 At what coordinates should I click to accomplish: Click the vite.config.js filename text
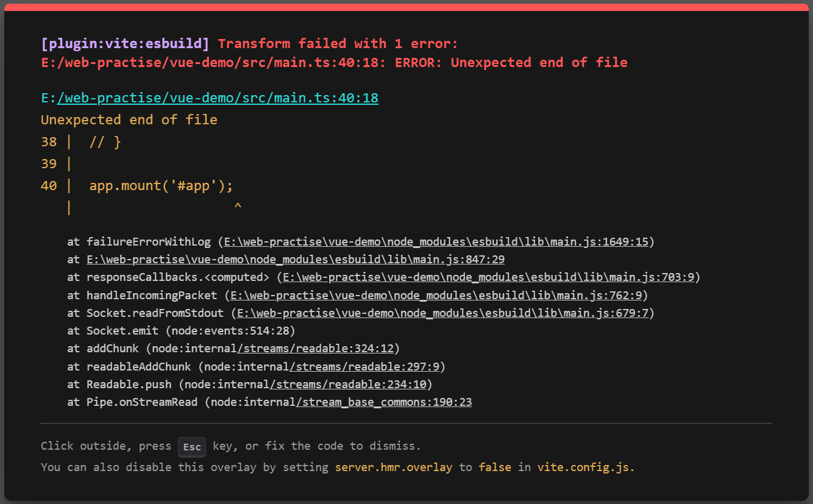point(586,467)
